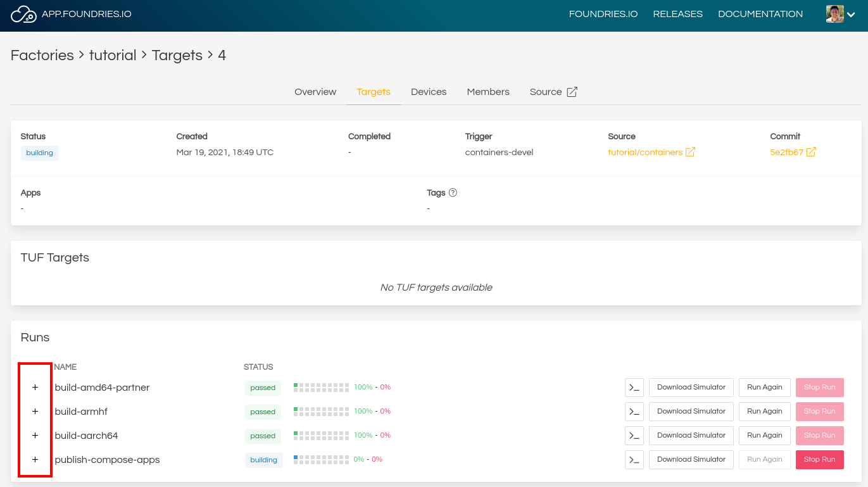Expand the publish-compose-apps run row
The width and height of the screenshot is (868, 487).
[x=35, y=460]
